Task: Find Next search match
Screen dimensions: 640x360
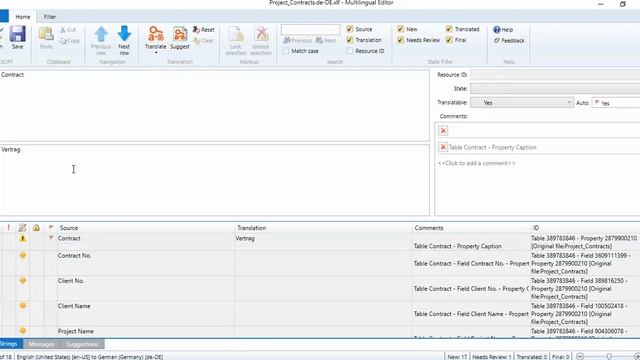Action: pyautogui.click(x=326, y=40)
